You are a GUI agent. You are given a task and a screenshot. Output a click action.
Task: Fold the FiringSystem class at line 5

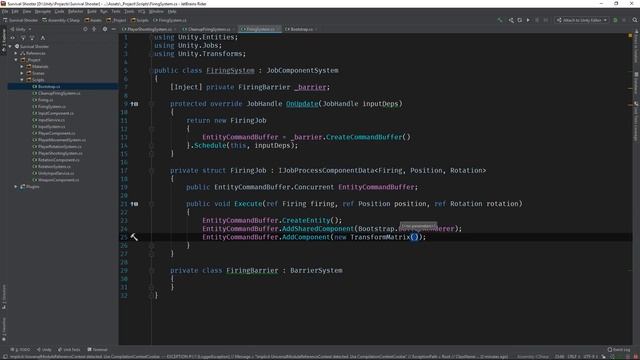coord(151,71)
